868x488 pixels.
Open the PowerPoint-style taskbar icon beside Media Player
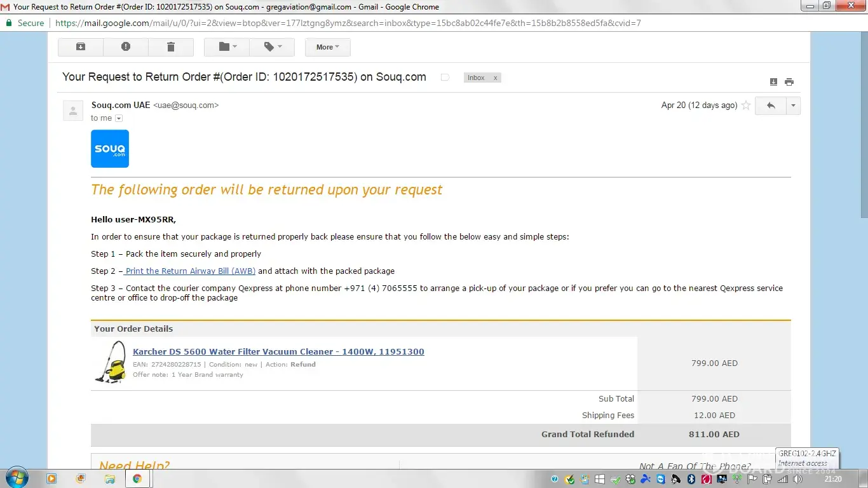[81, 478]
